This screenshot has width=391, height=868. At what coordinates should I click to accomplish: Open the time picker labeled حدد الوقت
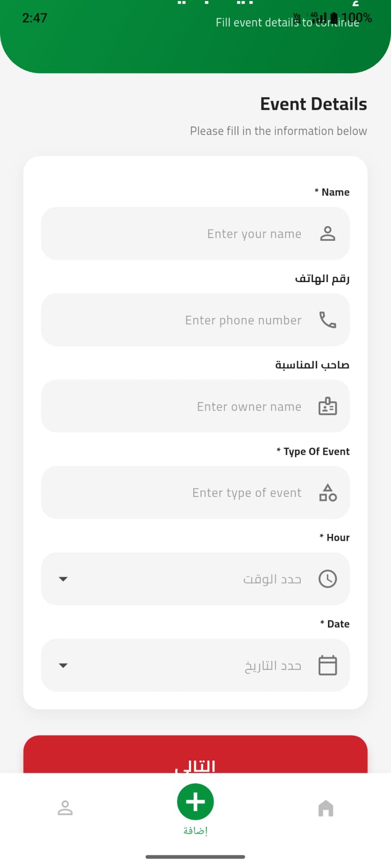click(272, 579)
